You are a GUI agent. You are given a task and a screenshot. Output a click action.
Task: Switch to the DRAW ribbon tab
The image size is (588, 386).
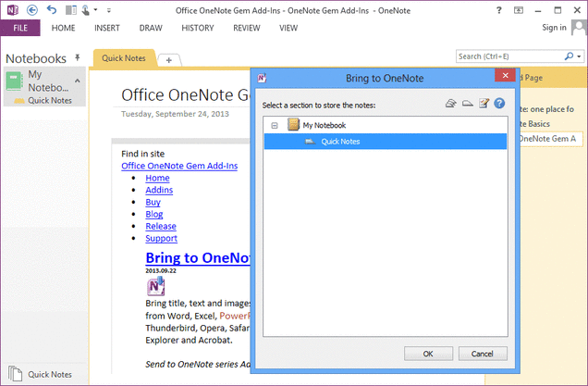coord(151,28)
